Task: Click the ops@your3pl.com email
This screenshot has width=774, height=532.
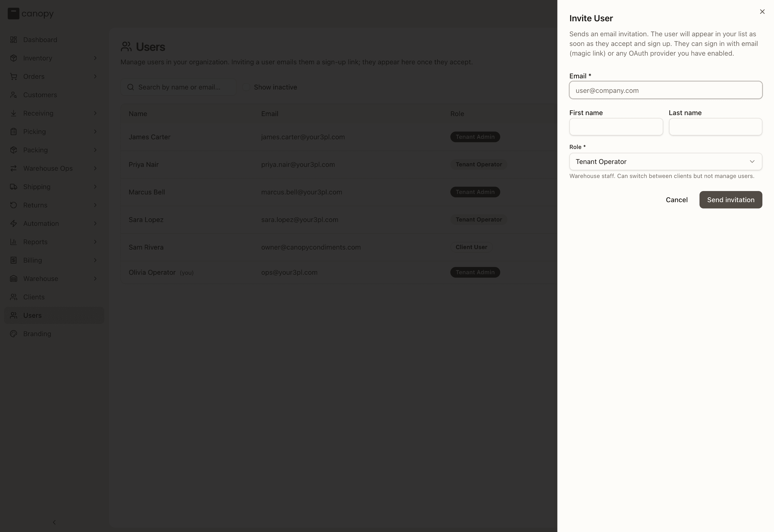Action: 289,272
